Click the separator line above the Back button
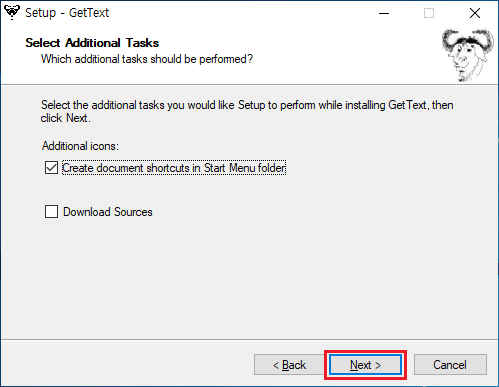This screenshot has height=387, width=499. point(249,340)
